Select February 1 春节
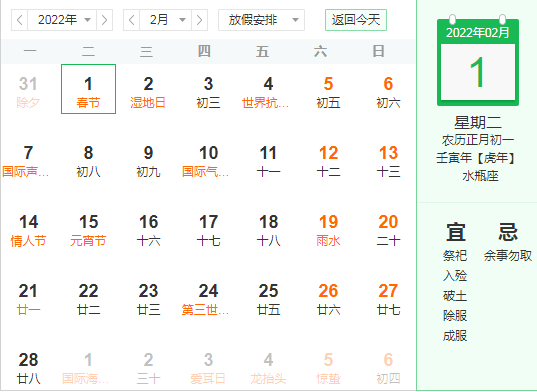Screen dimensions: 537x392 pyautogui.click(x=88, y=89)
